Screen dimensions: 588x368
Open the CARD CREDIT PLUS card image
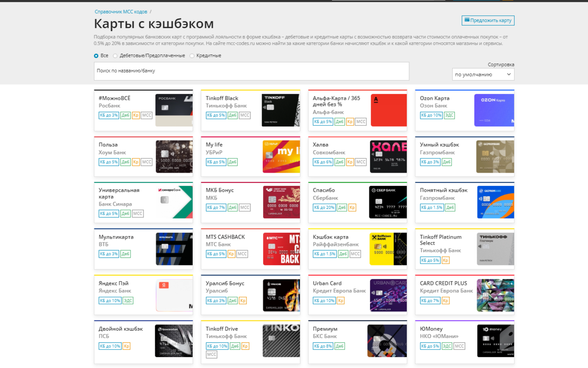click(x=495, y=295)
